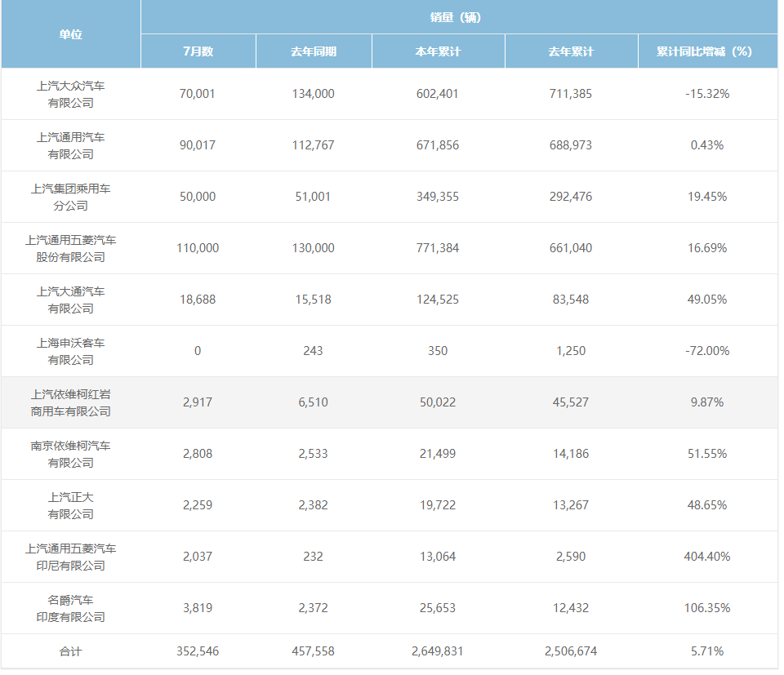Select the 名爵汽车印度有限公司 row label
The height and width of the screenshot is (675, 784).
click(70, 609)
